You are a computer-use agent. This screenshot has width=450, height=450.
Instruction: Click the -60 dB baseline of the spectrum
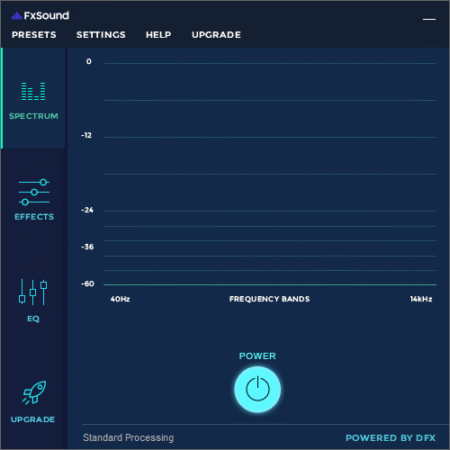click(270, 285)
